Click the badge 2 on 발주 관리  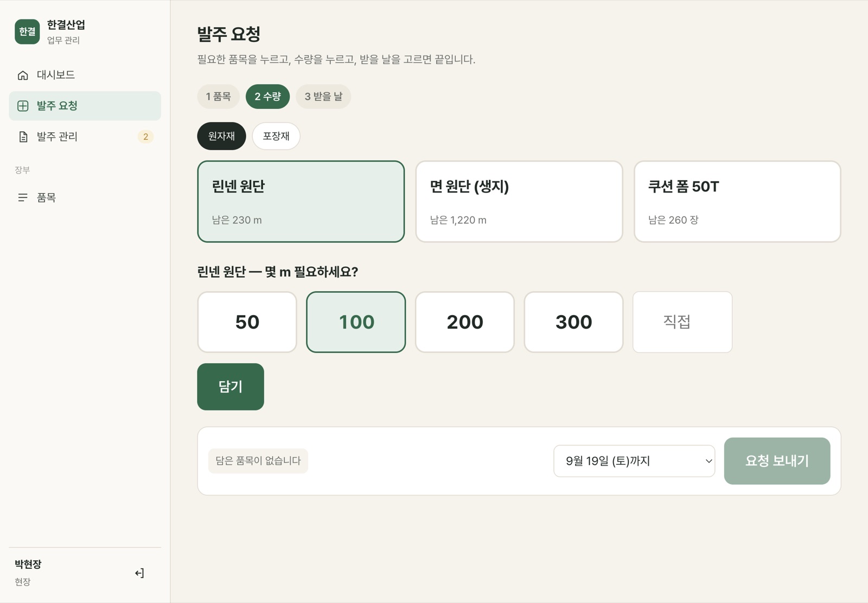(145, 137)
